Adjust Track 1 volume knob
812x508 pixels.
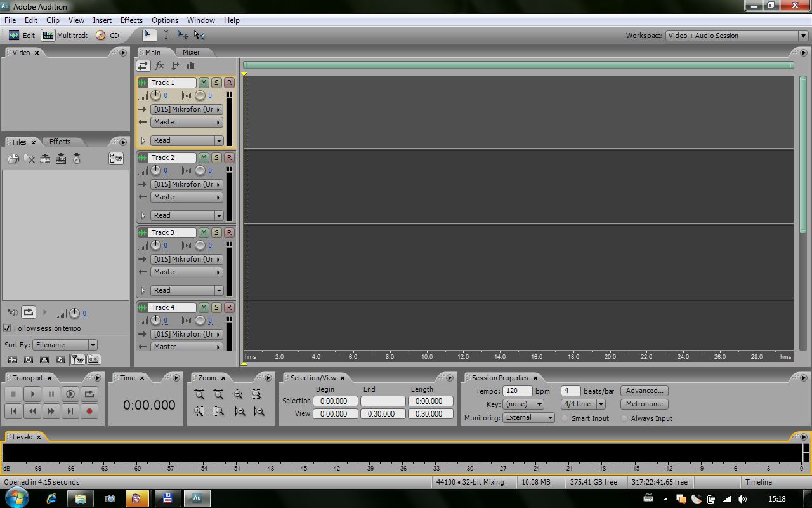click(155, 96)
